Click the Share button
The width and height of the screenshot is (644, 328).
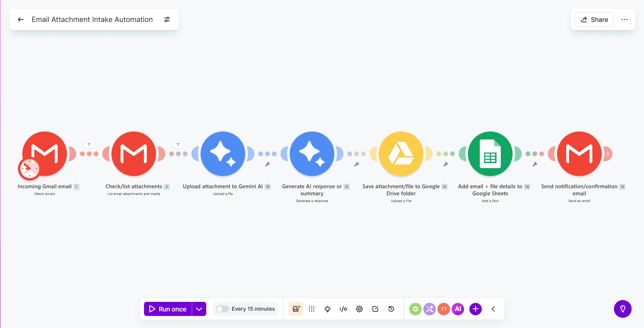(594, 19)
